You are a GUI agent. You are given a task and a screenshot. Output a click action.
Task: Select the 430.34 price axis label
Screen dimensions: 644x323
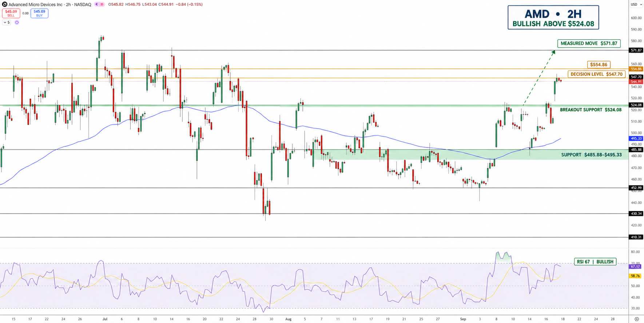point(636,214)
